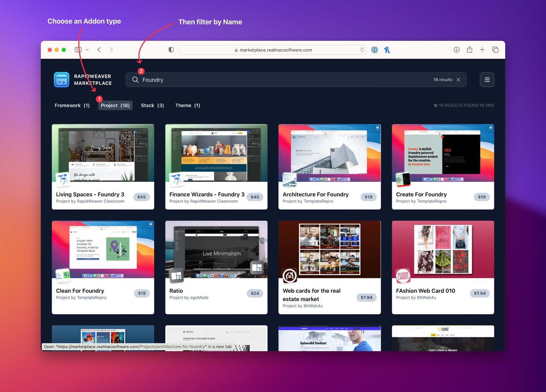This screenshot has width=546, height=392.
Task: Switch to the Stack filter
Action: click(x=152, y=105)
